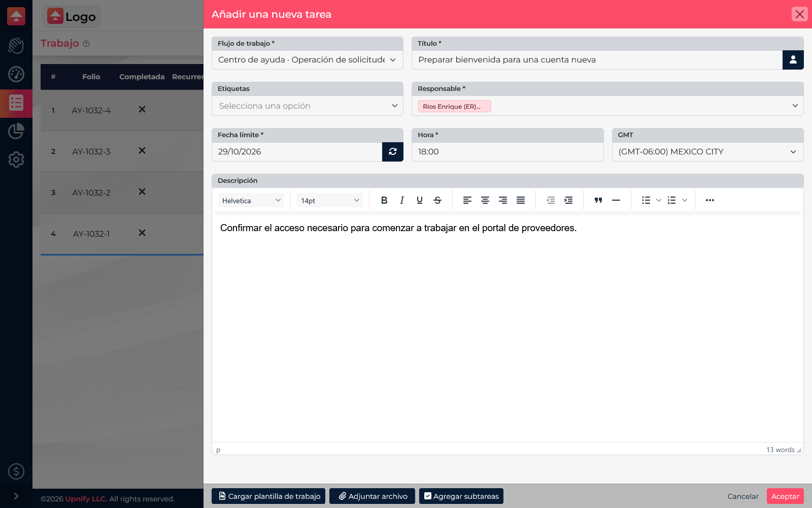This screenshot has height=508, width=812.
Task: Expand the sidebar using bottom arrow
Action: (16, 496)
